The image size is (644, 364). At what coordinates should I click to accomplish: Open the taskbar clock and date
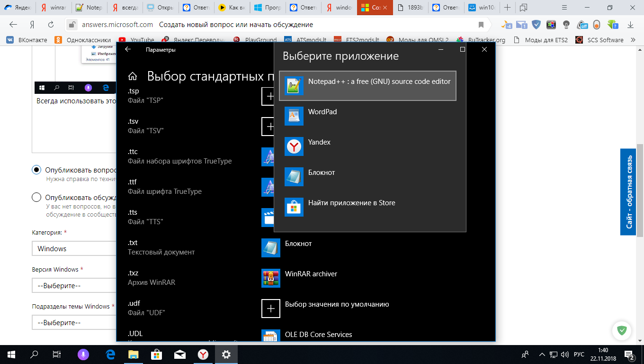(x=603, y=355)
